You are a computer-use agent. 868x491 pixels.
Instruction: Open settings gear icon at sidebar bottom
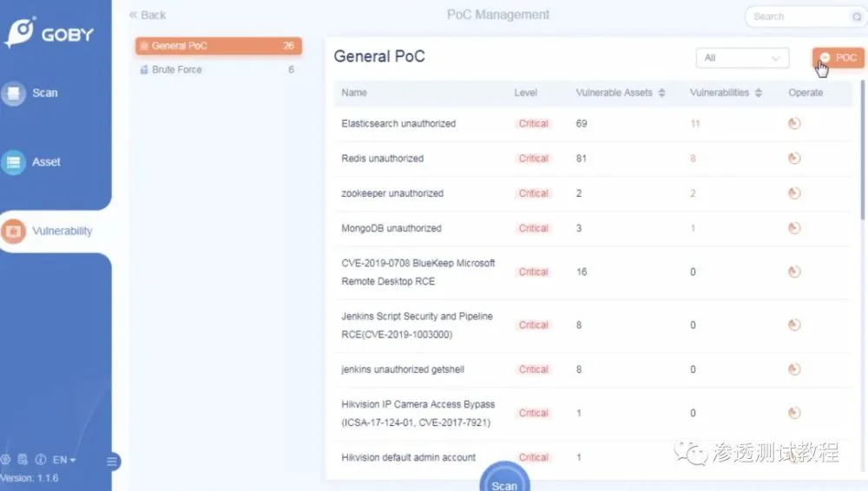click(x=5, y=460)
